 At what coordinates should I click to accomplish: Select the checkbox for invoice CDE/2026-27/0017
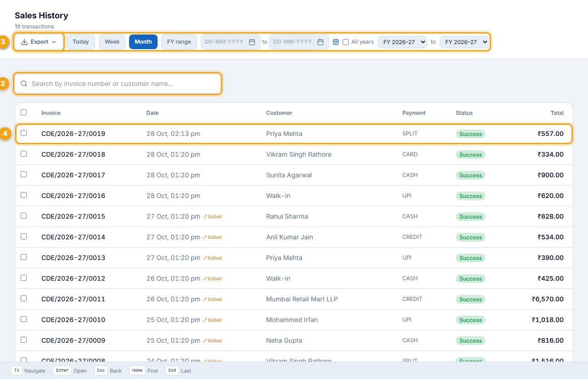(x=24, y=174)
